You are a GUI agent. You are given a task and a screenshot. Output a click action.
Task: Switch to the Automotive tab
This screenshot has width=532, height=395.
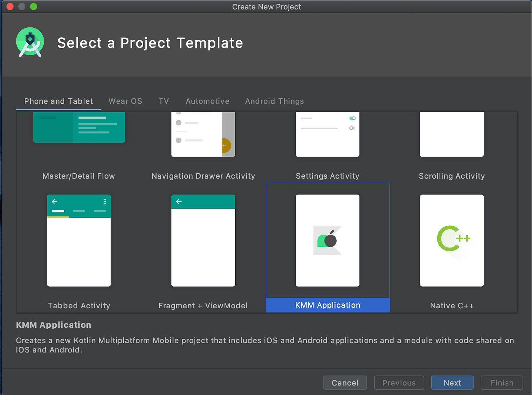(207, 101)
